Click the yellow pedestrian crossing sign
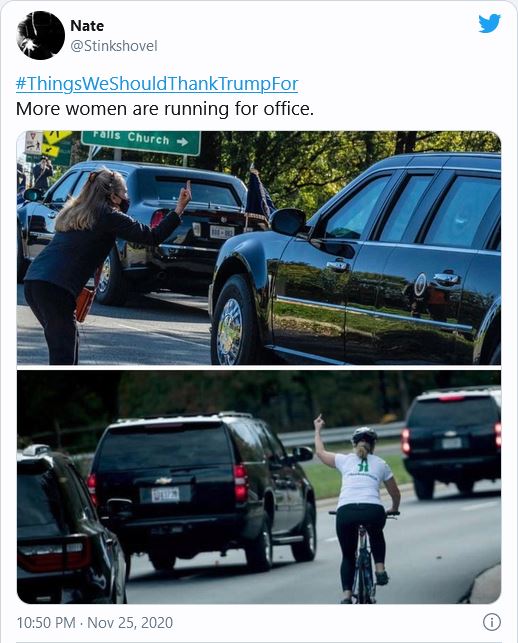The image size is (518, 643). 57,137
